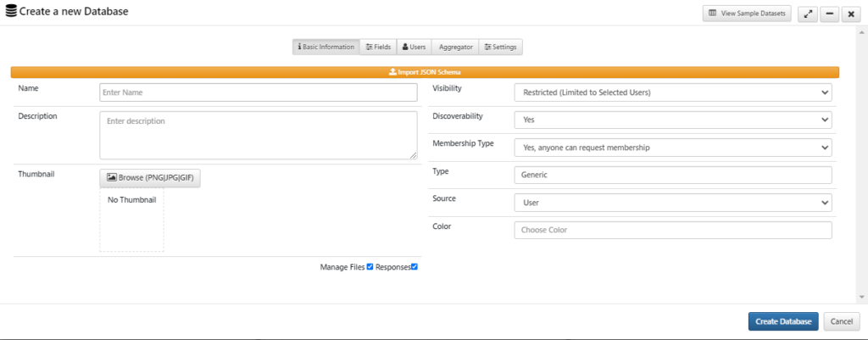868x340 pixels.
Task: Click the expand dialog arrows icon
Action: [808, 14]
